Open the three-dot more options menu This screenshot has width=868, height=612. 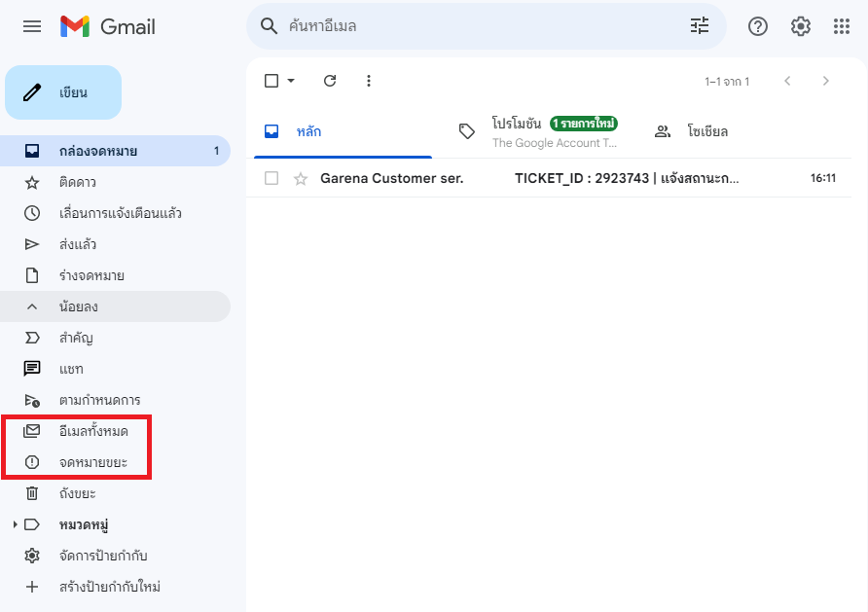(369, 81)
